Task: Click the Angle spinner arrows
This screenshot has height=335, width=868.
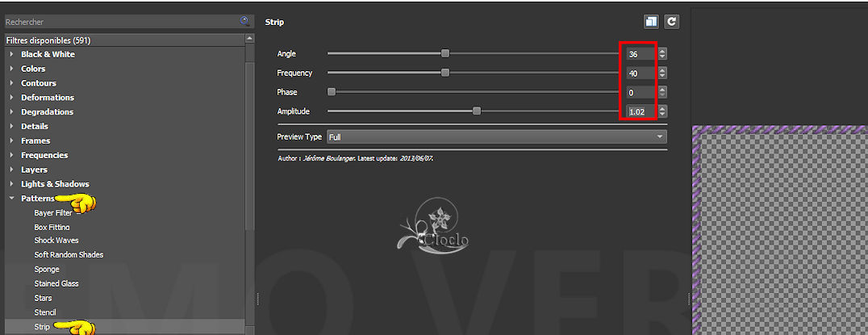Action: point(662,54)
